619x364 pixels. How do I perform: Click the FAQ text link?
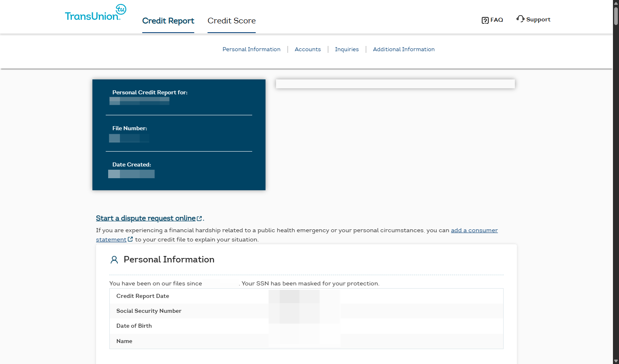click(497, 20)
